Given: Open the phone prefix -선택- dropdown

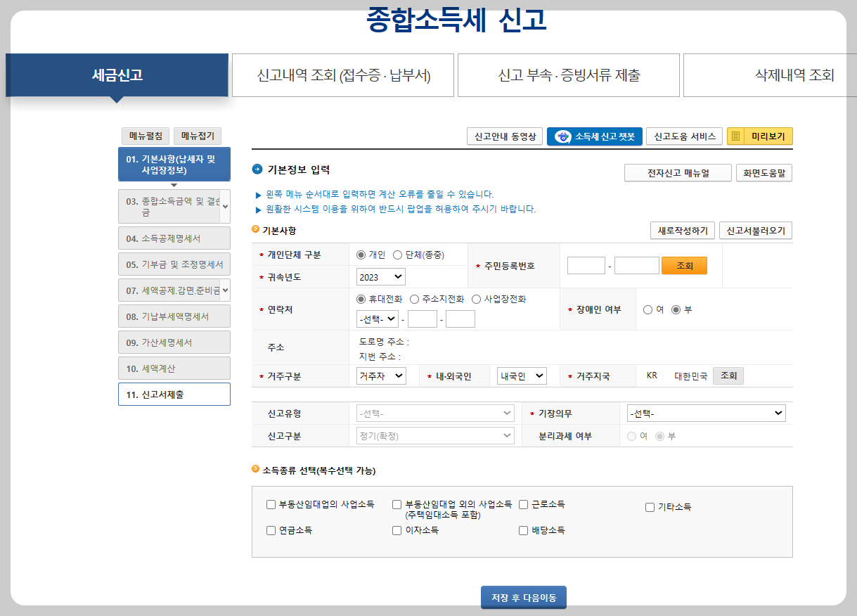Looking at the screenshot, I should click(378, 319).
